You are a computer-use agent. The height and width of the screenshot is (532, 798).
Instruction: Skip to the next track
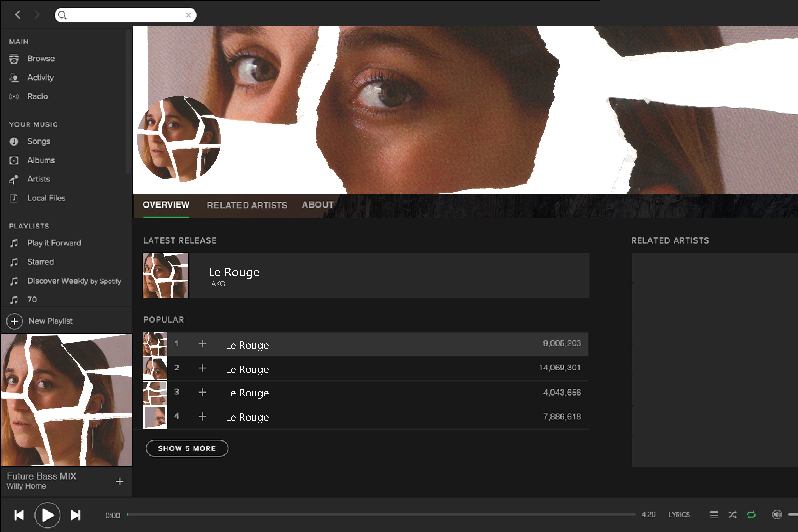point(76,515)
